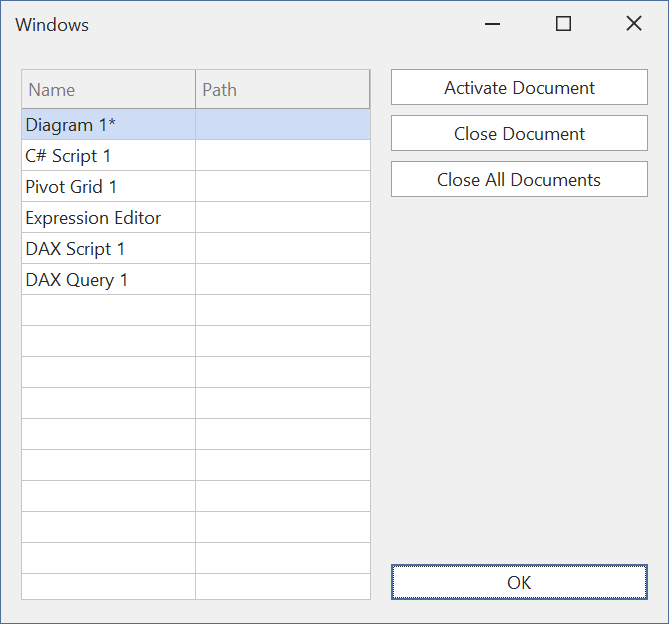Click the Path cell of Diagram 1*
The width and height of the screenshot is (669, 624).
pos(282,124)
